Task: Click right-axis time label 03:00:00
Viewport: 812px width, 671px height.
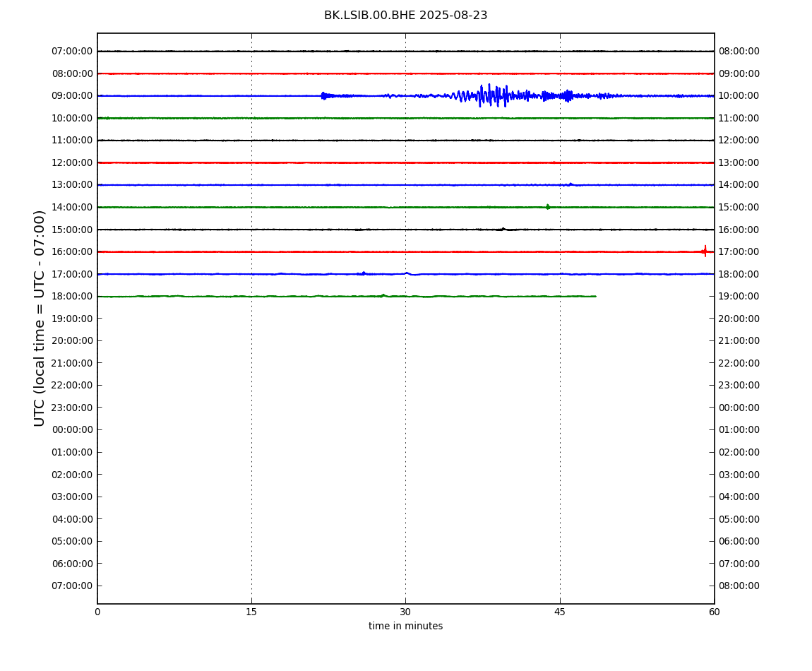Action: 739,475
